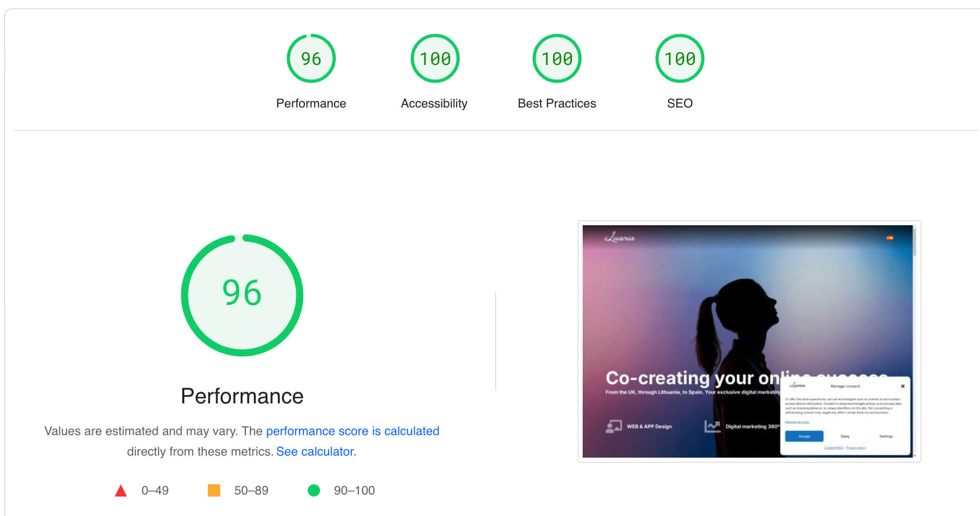Click the WEB & APP Design icon in preview
The width and height of the screenshot is (980, 516).
point(613,426)
